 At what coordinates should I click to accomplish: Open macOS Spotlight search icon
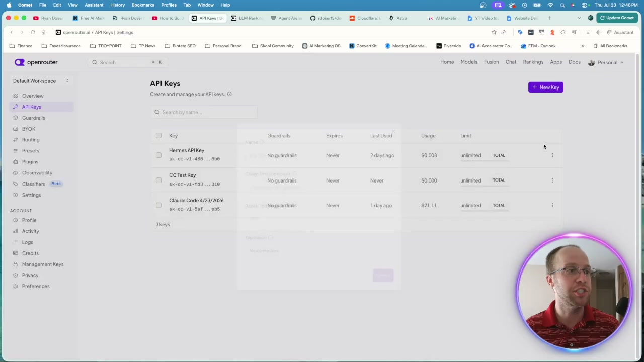pyautogui.click(x=562, y=5)
